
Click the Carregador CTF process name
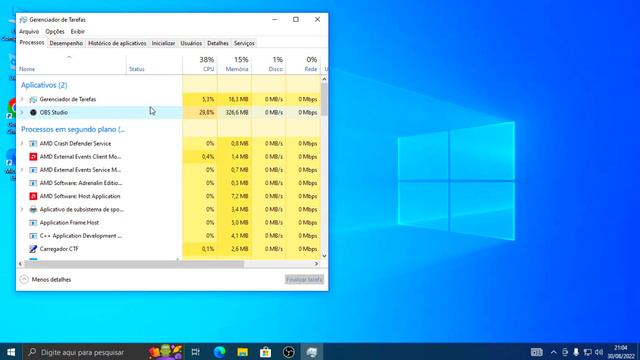(59, 249)
